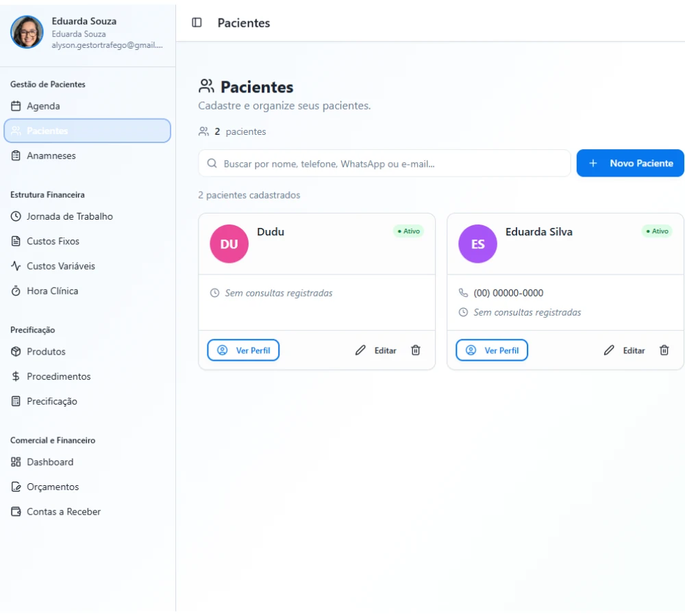Click the pencil icon on Dudu's card
This screenshot has width=685, height=616.
360,350
